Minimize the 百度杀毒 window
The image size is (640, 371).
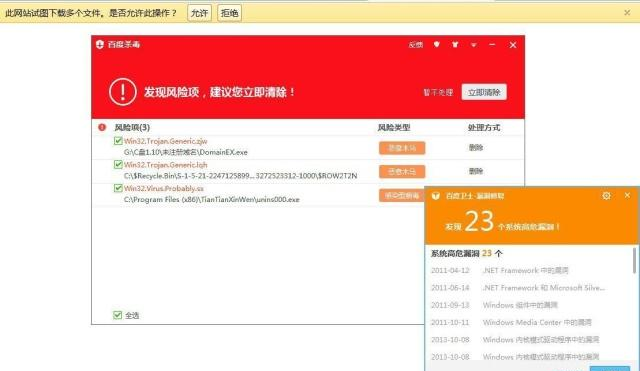click(x=492, y=44)
